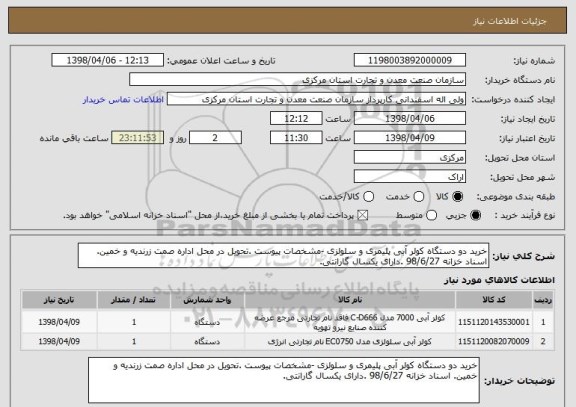
Task: Click the C-D666 cooler product name
Action: tap(350, 322)
